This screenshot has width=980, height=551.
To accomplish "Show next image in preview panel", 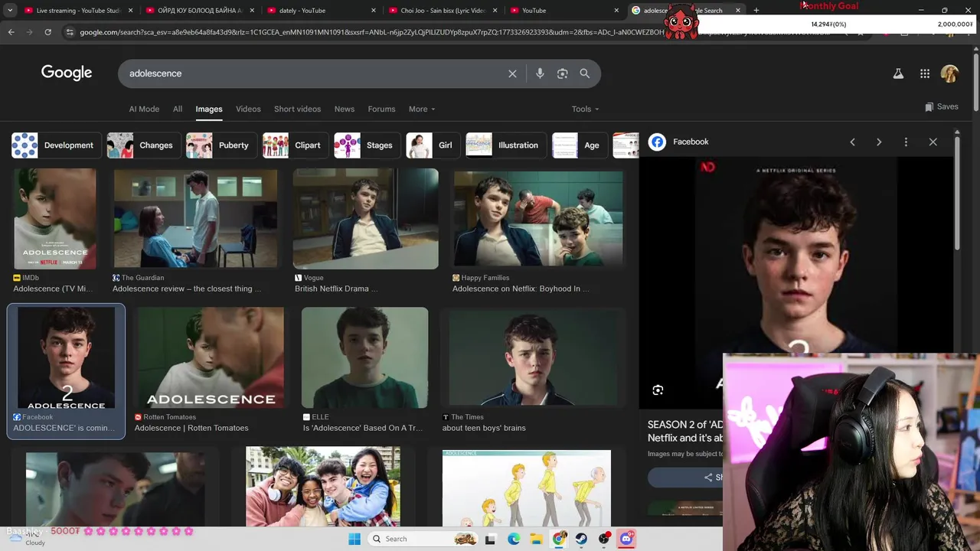I will click(879, 142).
